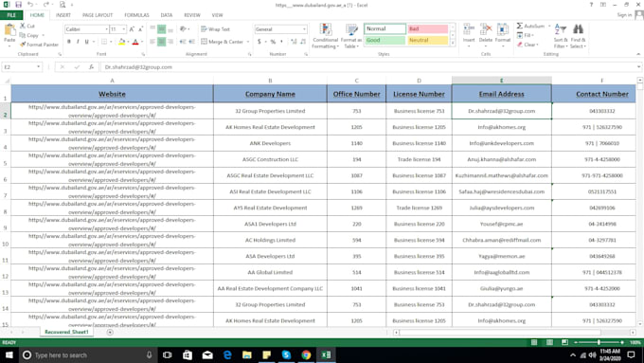Toggle align right button

click(x=170, y=42)
